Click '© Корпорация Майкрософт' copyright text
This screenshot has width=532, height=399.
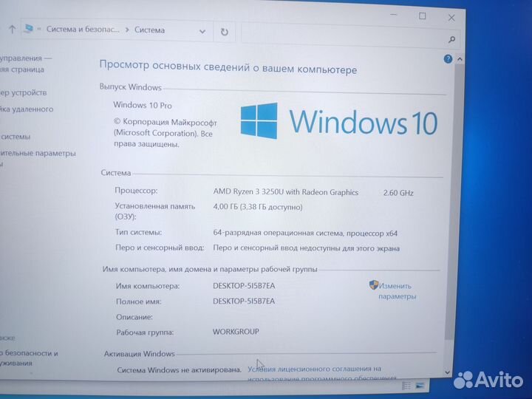pos(166,122)
